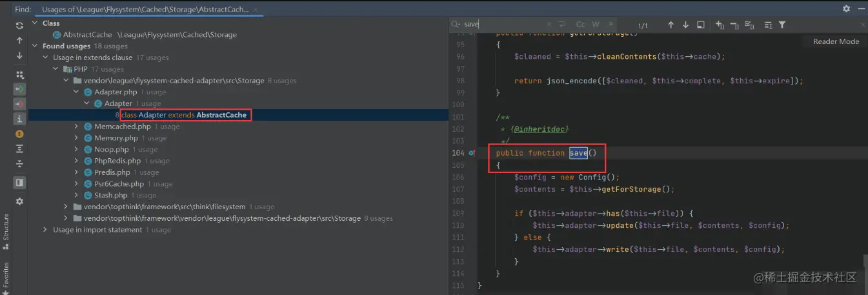Open Find tool window sidebar settings gear
Image resolution: width=868 pixels, height=295 pixels.
tap(19, 201)
